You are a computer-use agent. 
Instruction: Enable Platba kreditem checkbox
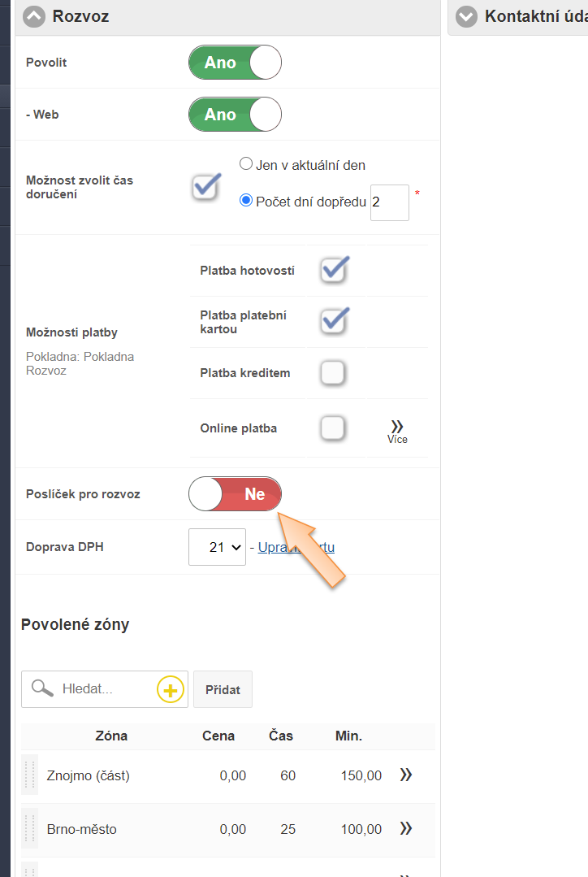(x=333, y=373)
